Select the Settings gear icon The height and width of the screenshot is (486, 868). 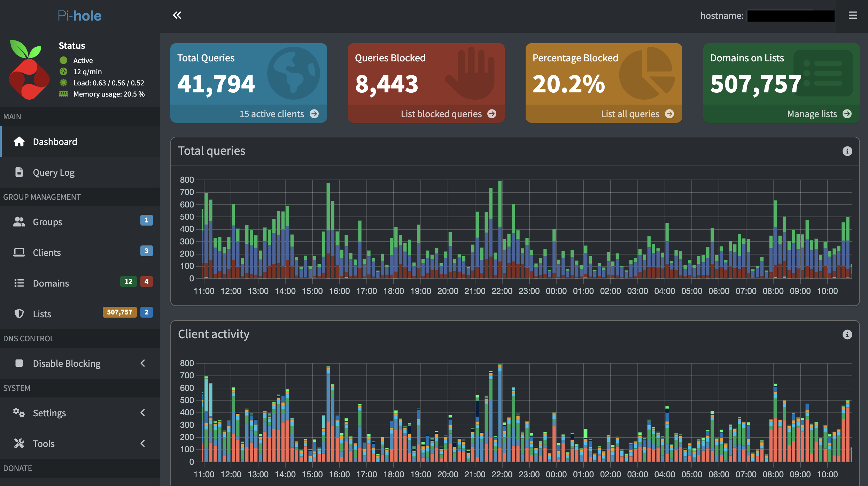[19, 413]
